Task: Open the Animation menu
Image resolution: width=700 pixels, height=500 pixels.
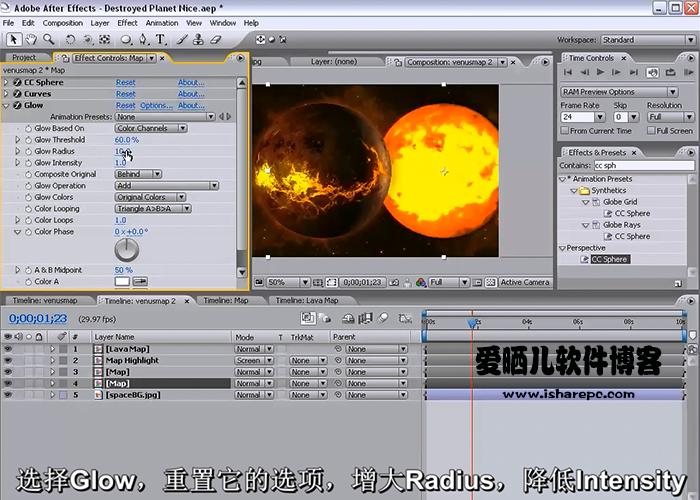Action: (162, 23)
